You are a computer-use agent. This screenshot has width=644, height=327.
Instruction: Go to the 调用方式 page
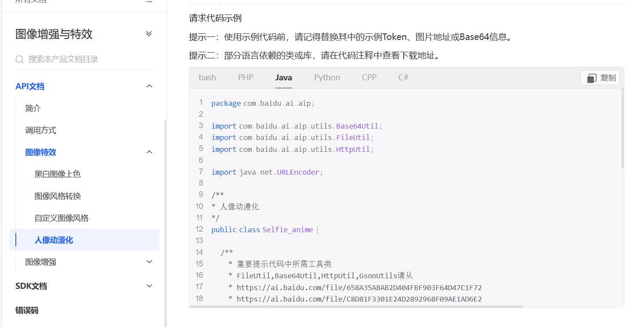[x=40, y=130]
